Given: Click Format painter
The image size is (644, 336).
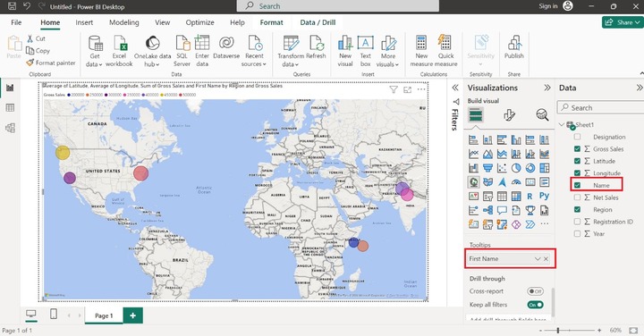Looking at the screenshot, I should pos(51,63).
